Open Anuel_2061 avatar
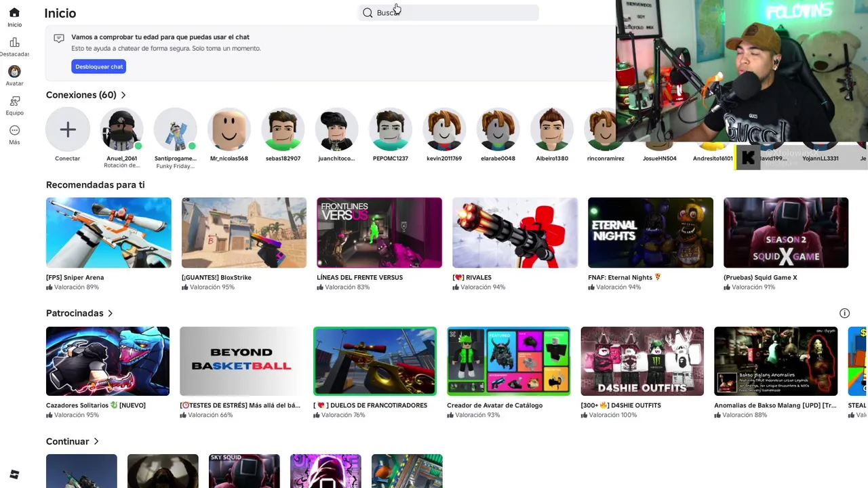 (121, 129)
